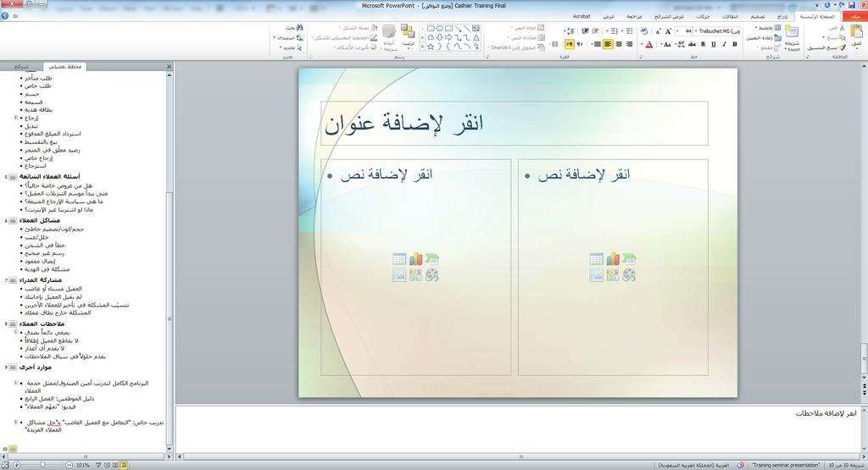Click the zoom slider in status bar
The height and width of the screenshot is (470, 868).
42,465
